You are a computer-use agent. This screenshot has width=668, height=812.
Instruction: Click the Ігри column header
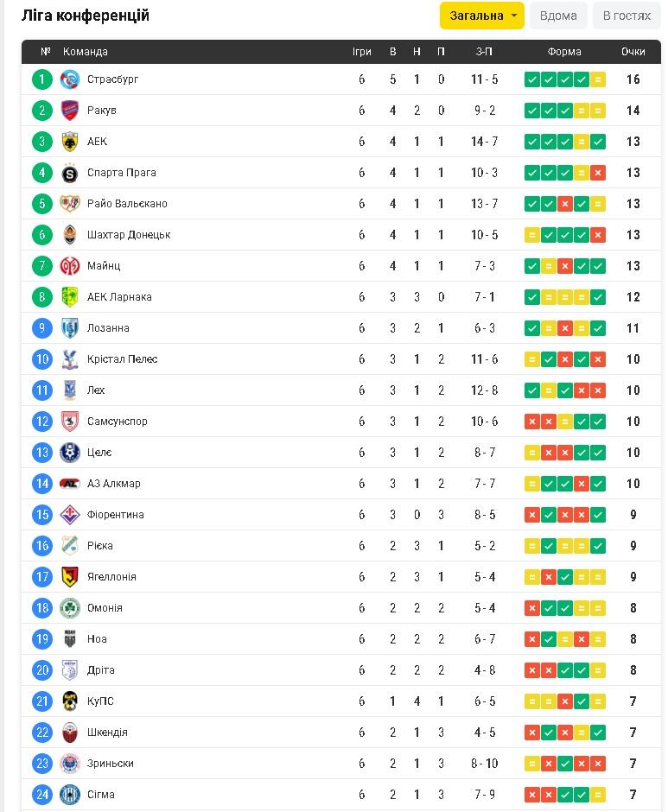tap(362, 52)
